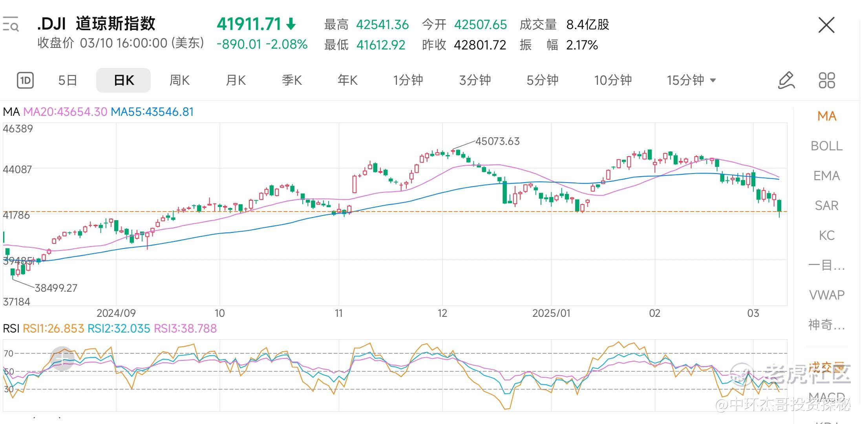Close the chart with the X icon
Viewport: 868px width, 424px height.
826,26
